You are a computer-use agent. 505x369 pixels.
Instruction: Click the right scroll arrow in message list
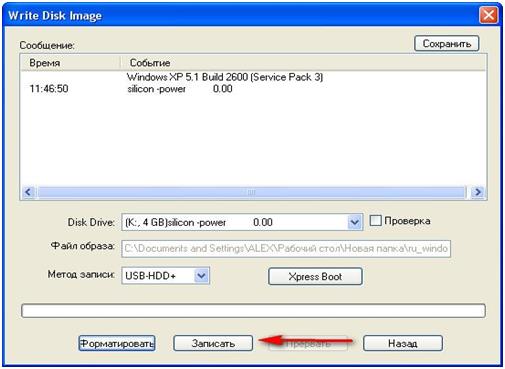tap(478, 192)
